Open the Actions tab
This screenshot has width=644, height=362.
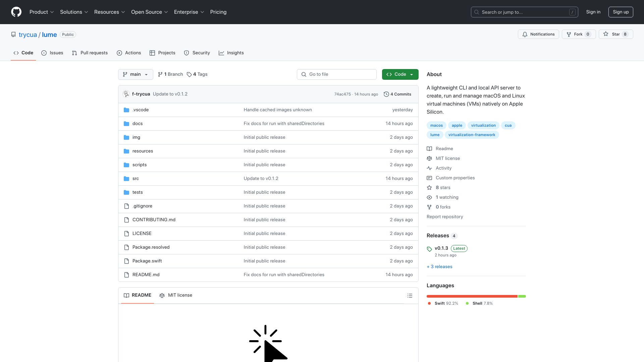click(129, 53)
